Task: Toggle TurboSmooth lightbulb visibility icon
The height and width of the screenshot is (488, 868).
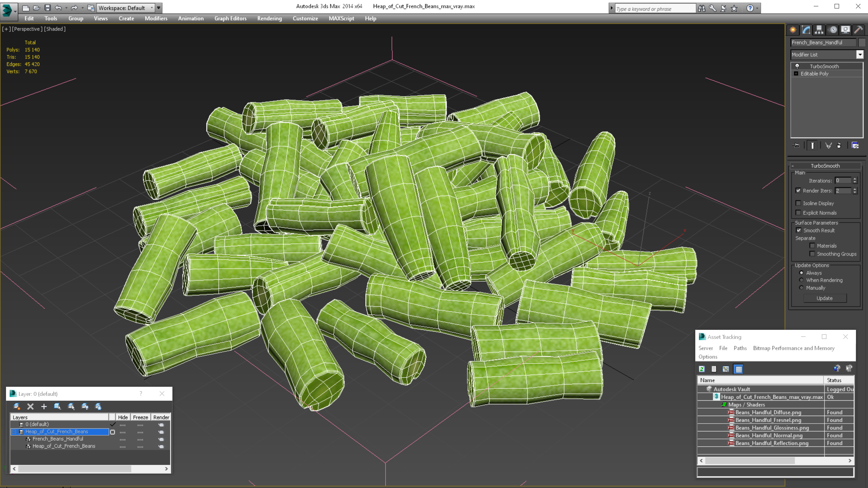Action: [x=797, y=66]
